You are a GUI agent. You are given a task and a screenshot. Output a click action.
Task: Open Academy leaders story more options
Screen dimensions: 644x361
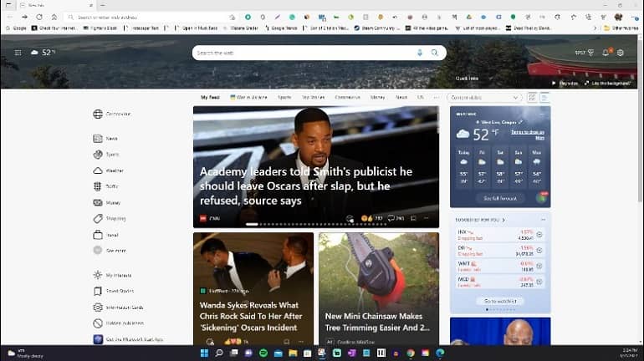(427, 218)
